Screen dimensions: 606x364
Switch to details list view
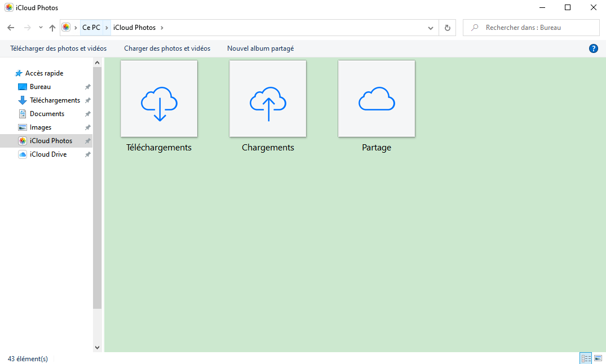[x=586, y=358]
